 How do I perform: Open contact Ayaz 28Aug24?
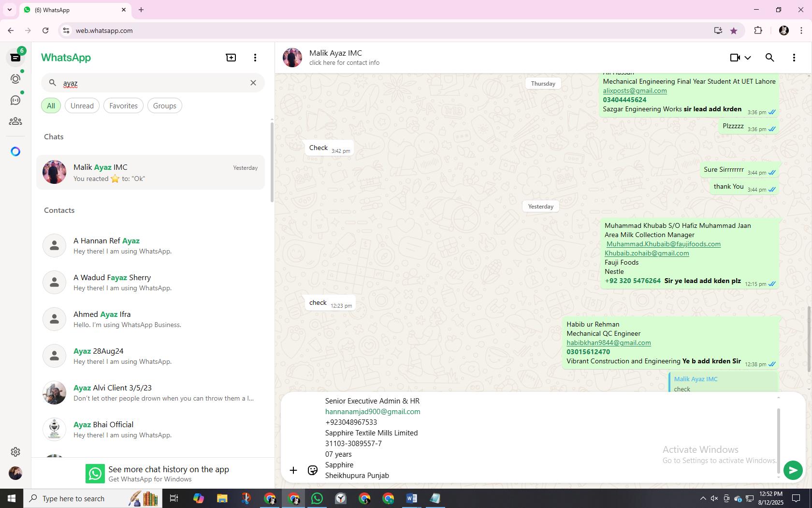pos(150,356)
